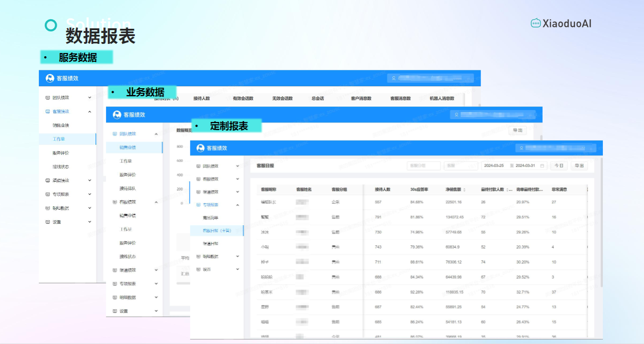The image size is (644, 344).
Task: Click the 导出 button in the front window
Action: tap(579, 166)
